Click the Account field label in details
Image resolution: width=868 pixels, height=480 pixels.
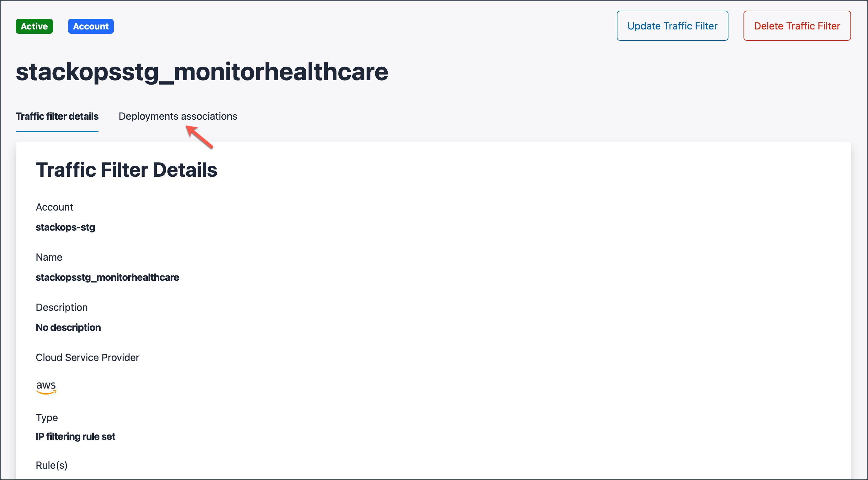click(54, 207)
